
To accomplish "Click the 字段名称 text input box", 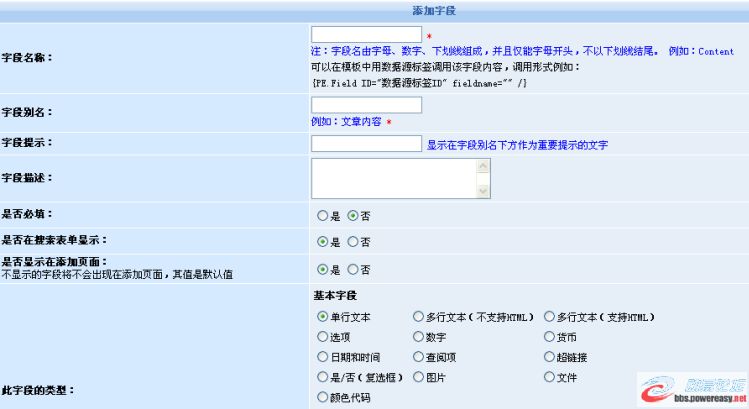I will (366, 35).
